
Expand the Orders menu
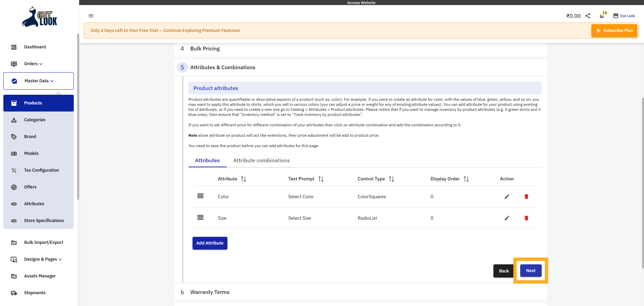point(33,64)
